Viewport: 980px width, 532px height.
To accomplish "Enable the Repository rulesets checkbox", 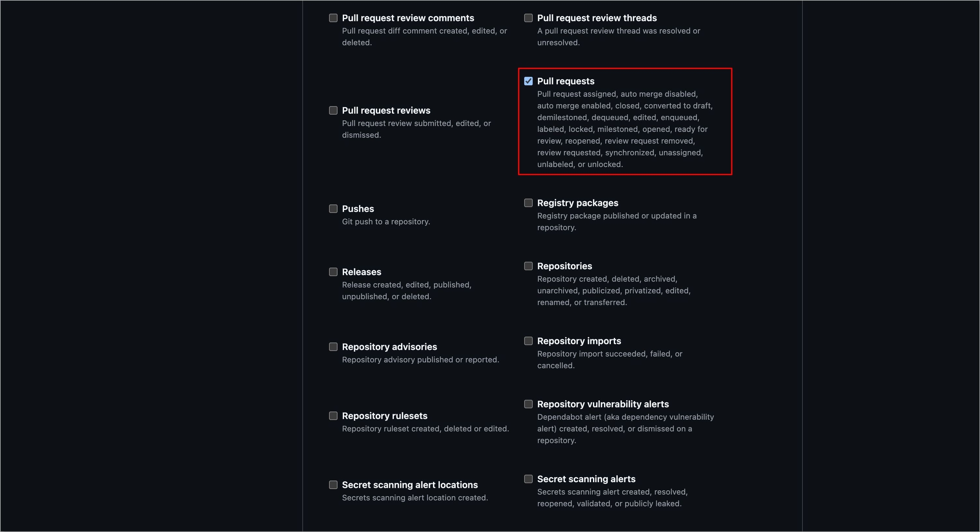I will click(333, 416).
